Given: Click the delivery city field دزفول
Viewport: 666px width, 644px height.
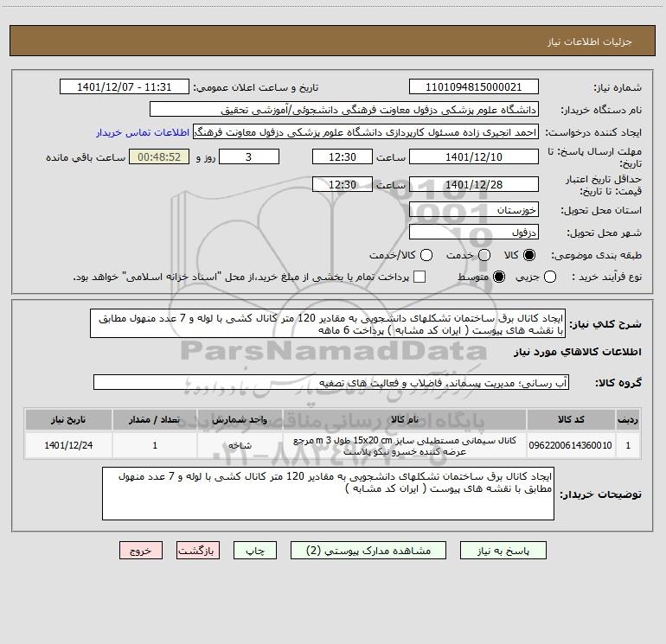Looking at the screenshot, I should coord(474,233).
